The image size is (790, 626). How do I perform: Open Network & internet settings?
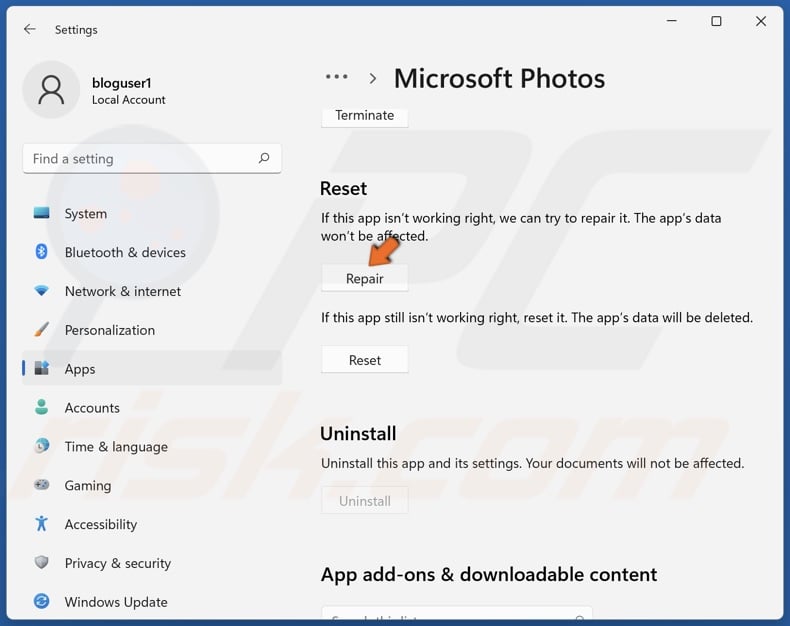(122, 291)
